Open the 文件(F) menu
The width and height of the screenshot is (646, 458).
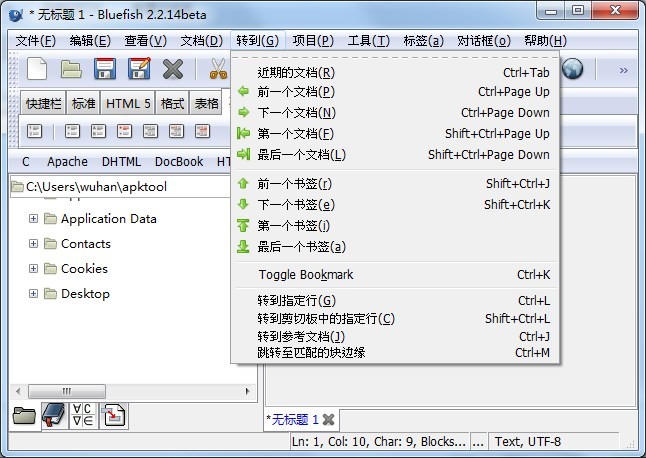click(x=35, y=41)
